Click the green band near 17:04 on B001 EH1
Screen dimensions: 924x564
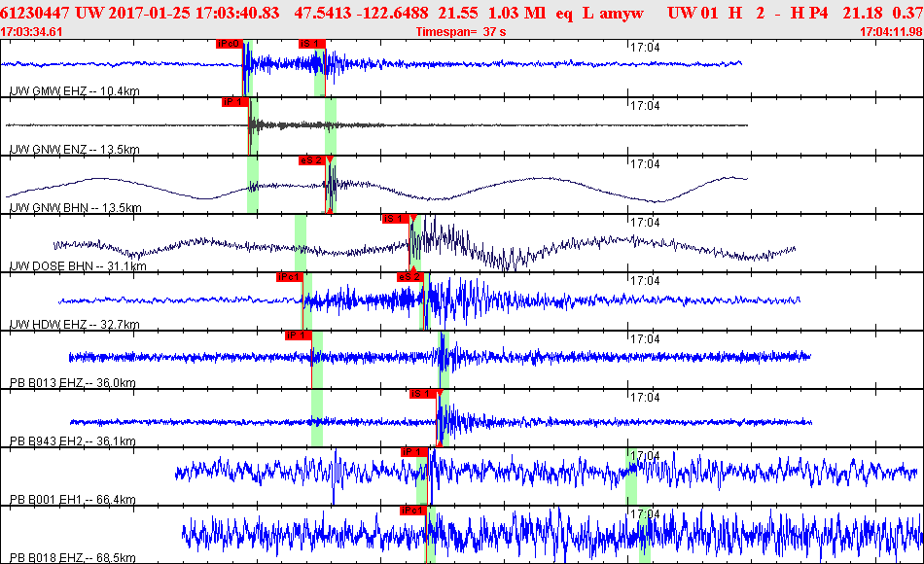(x=631, y=476)
